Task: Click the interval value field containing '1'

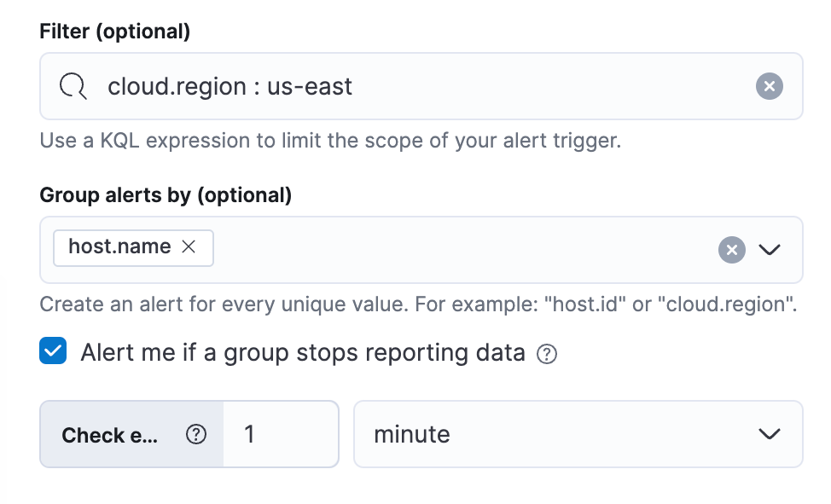Action: pyautogui.click(x=282, y=434)
